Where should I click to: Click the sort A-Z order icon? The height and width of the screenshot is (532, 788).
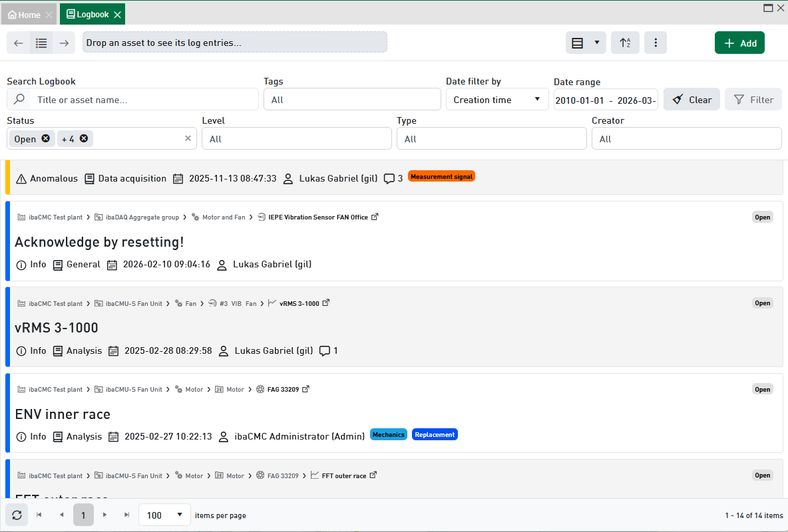pos(625,43)
